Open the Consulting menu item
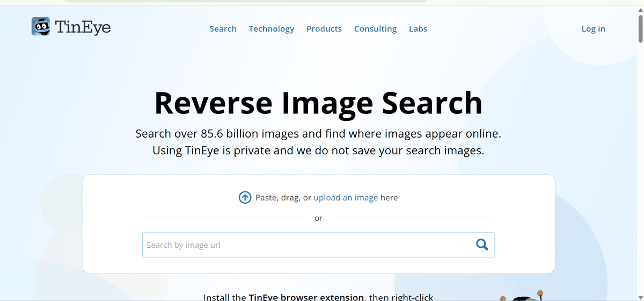 (x=375, y=29)
